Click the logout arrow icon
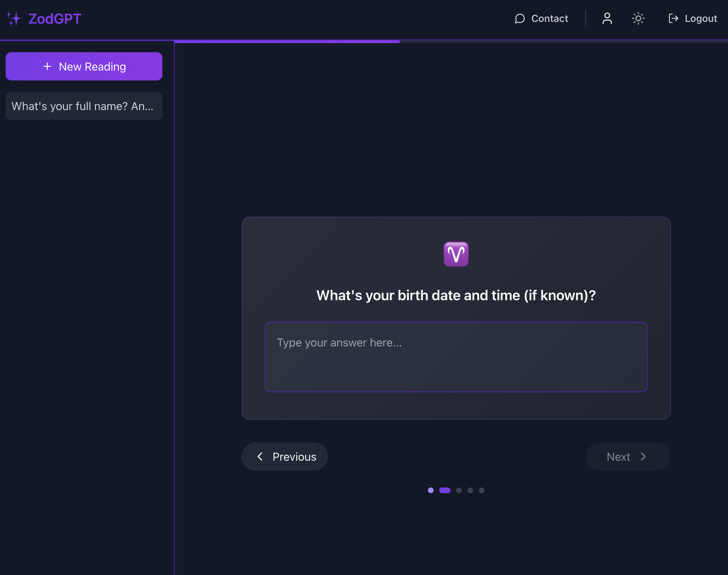This screenshot has height=575, width=728. coord(673,18)
